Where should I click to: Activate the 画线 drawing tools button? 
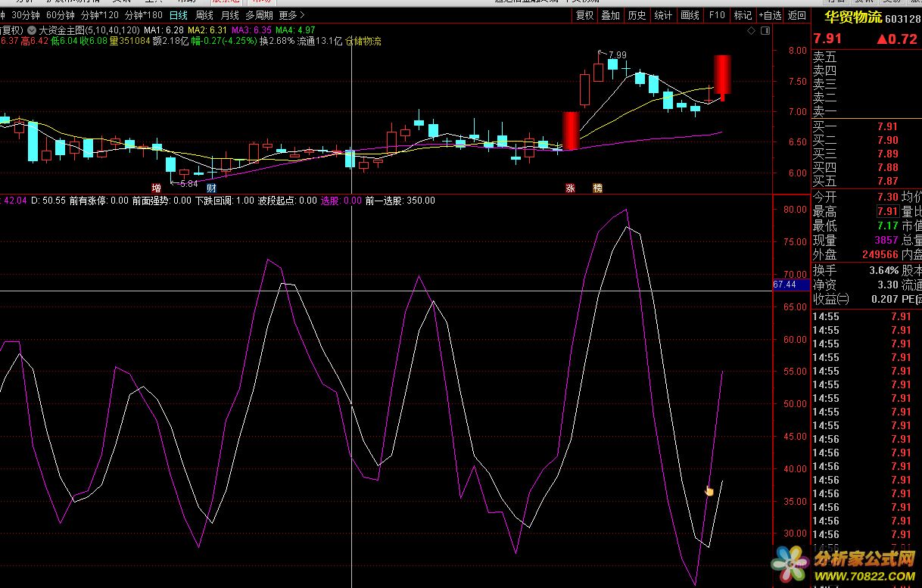690,15
